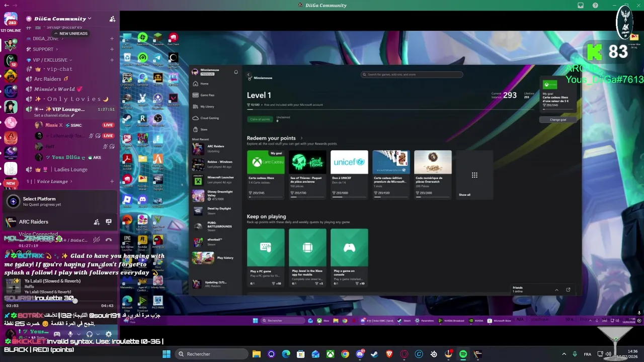The width and height of the screenshot is (644, 362).
Task: Click invite people icon beside server name
Action: pos(112,19)
